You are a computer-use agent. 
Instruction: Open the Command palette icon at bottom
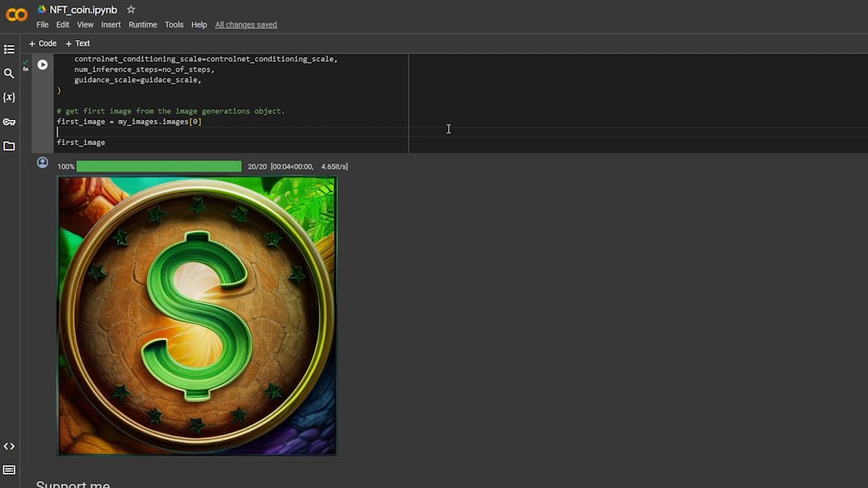pos(9,470)
